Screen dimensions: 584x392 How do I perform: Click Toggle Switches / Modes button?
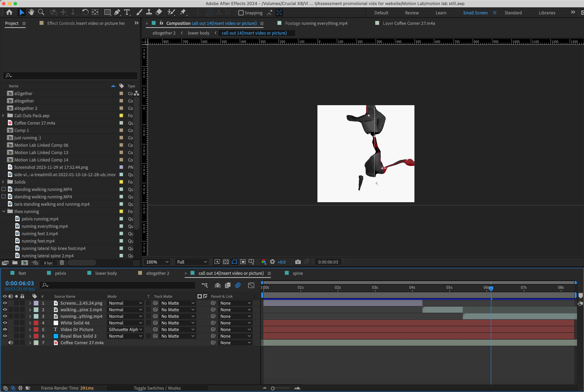[157, 388]
